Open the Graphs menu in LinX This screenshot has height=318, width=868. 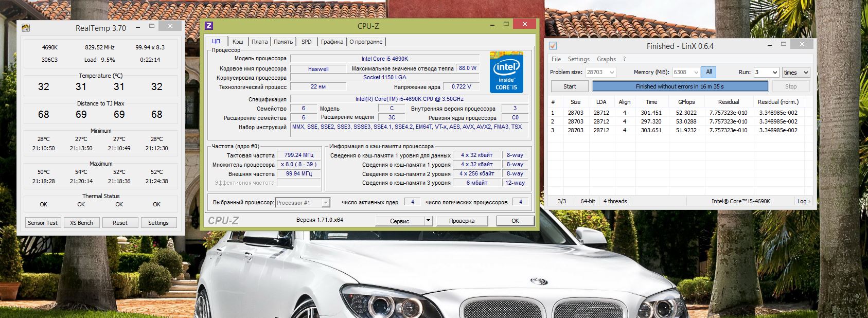coord(606,59)
